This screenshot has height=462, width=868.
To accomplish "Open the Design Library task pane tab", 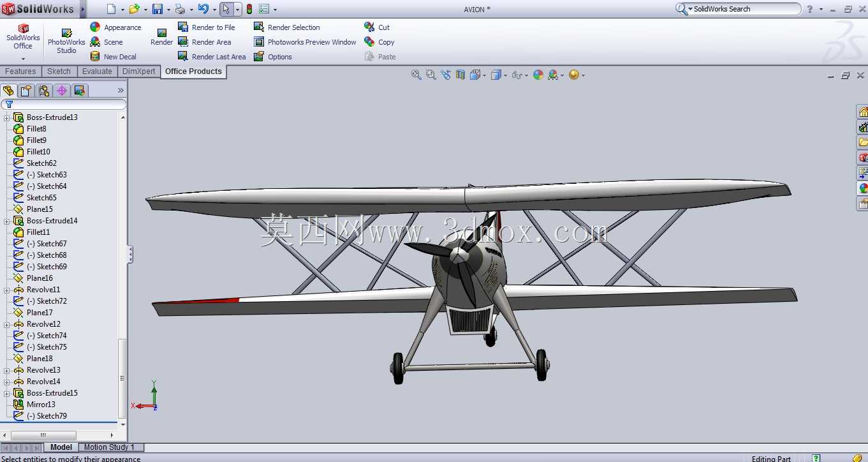I will [862, 127].
